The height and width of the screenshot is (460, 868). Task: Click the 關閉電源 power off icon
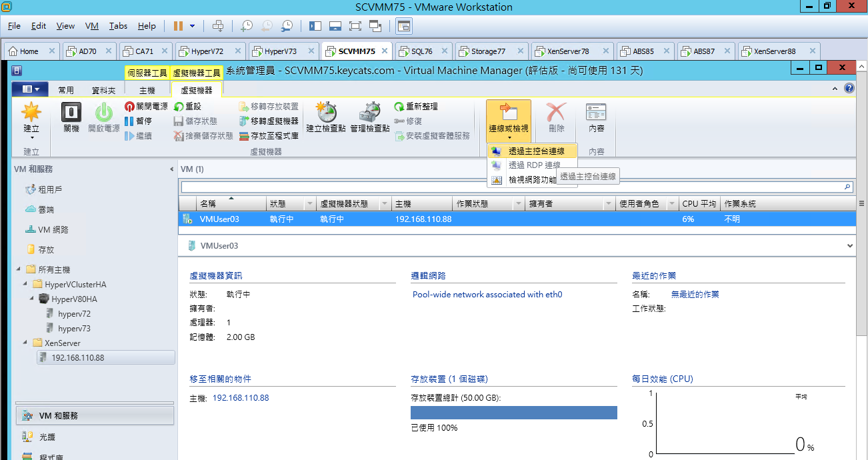pyautogui.click(x=129, y=107)
